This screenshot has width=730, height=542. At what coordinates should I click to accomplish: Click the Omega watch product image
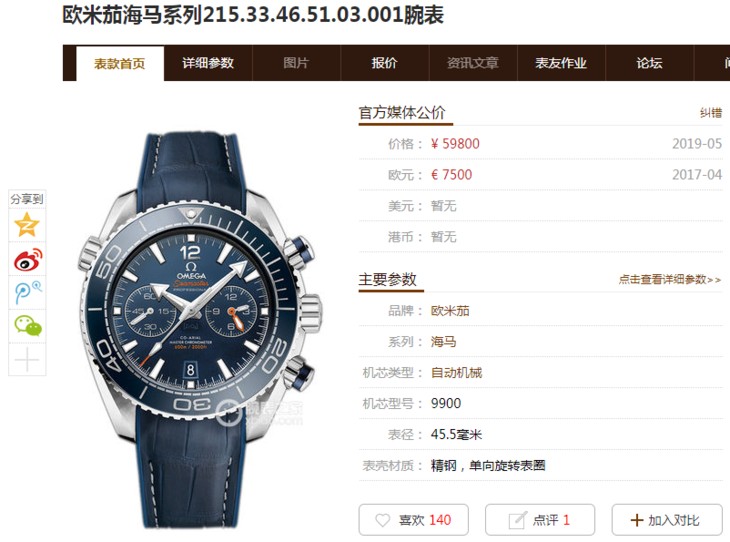[200, 331]
